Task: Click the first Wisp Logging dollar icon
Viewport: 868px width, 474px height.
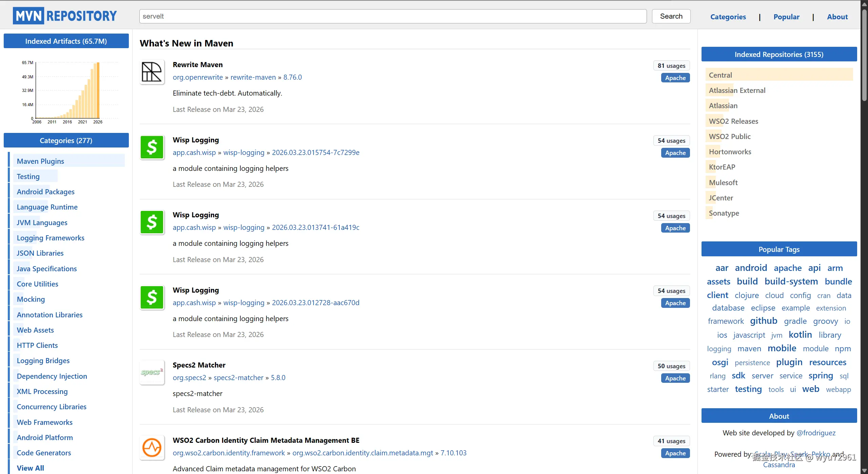Action: pos(152,147)
